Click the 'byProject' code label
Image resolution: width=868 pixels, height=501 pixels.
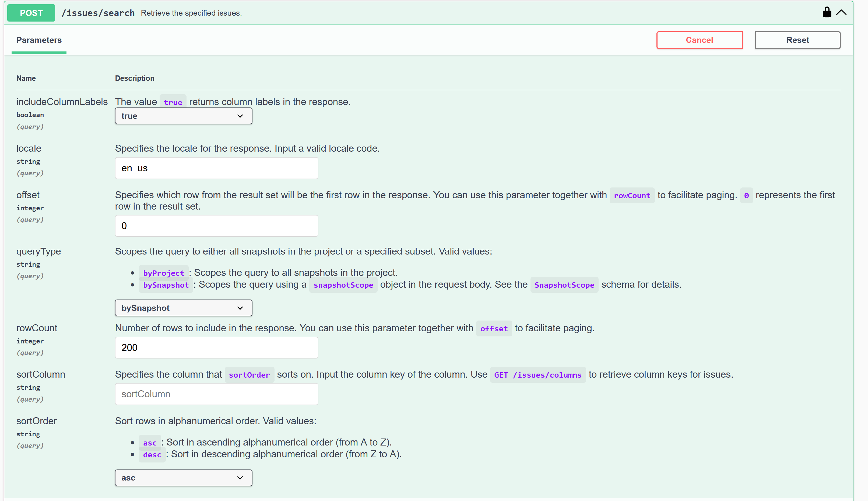[164, 273]
